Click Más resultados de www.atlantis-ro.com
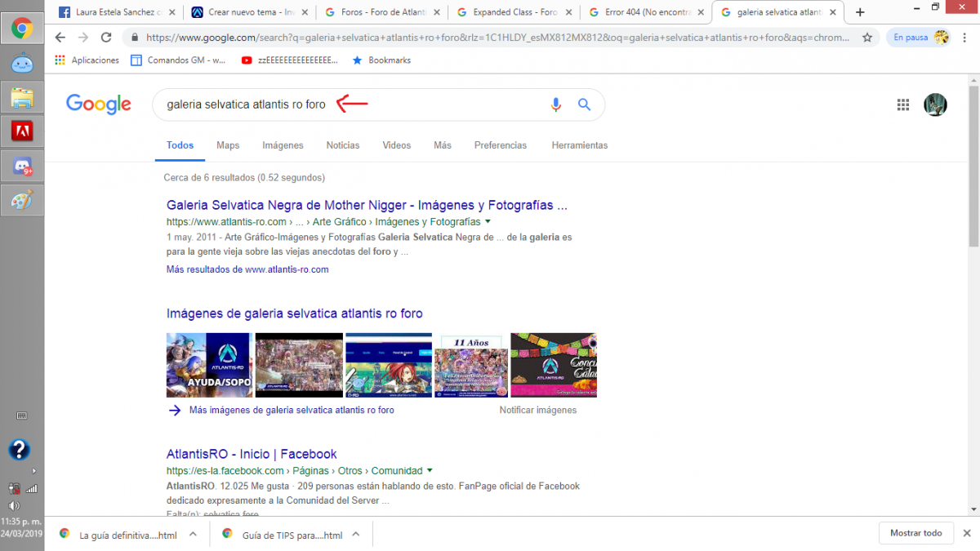Screen dimensions: 980x551 247,269
